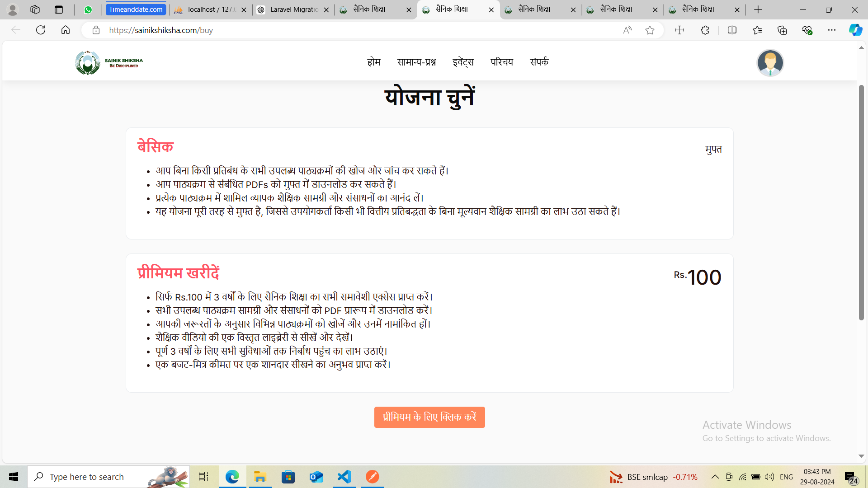The image size is (868, 488).
Task: Open tab actions menu icon
Action: 59,9
